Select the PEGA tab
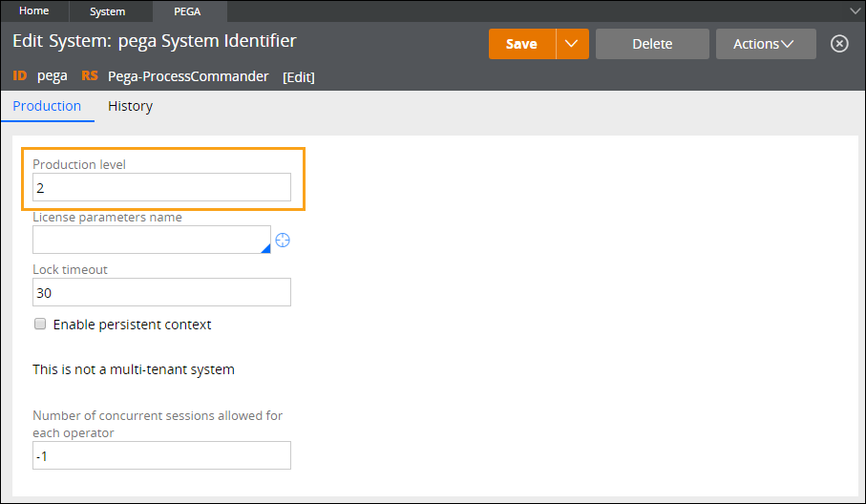Viewport: 866px width, 504px height. [x=187, y=11]
